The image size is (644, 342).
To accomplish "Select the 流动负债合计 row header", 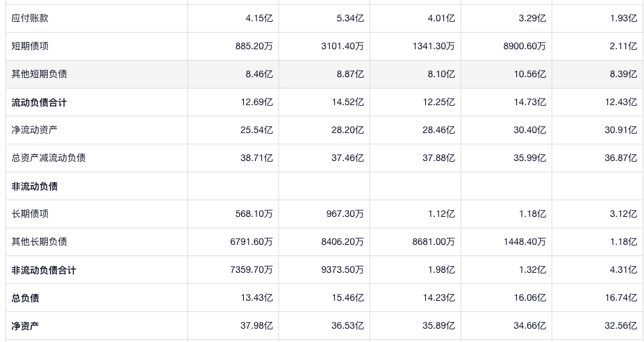I will click(x=39, y=102).
